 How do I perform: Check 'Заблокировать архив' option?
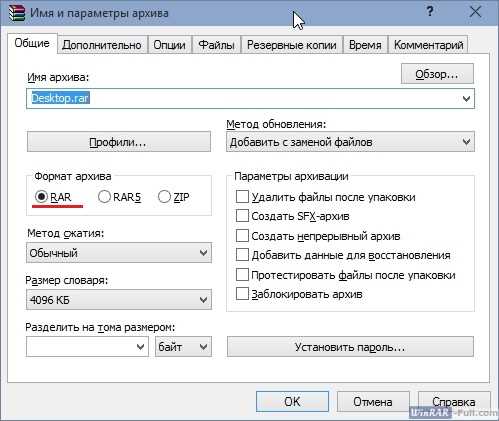tap(242, 294)
